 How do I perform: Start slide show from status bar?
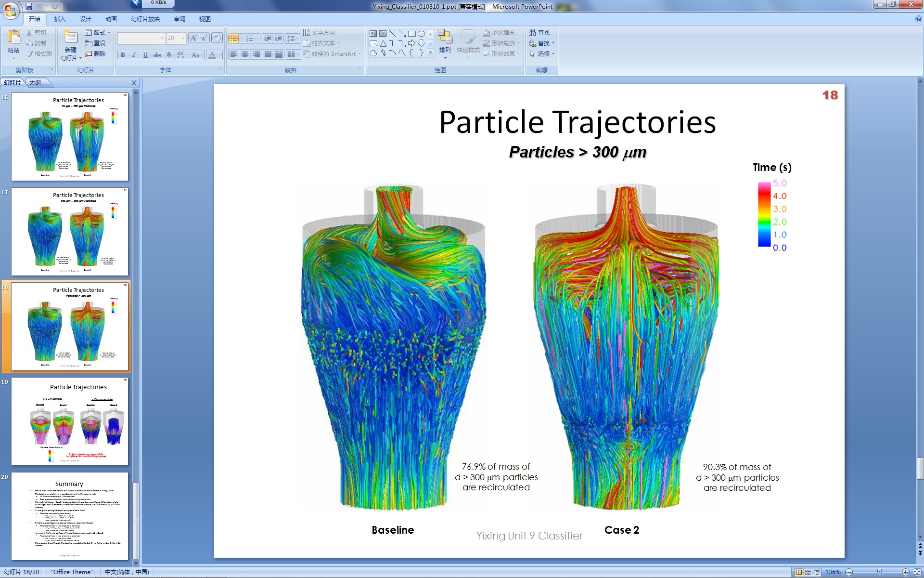click(817, 572)
